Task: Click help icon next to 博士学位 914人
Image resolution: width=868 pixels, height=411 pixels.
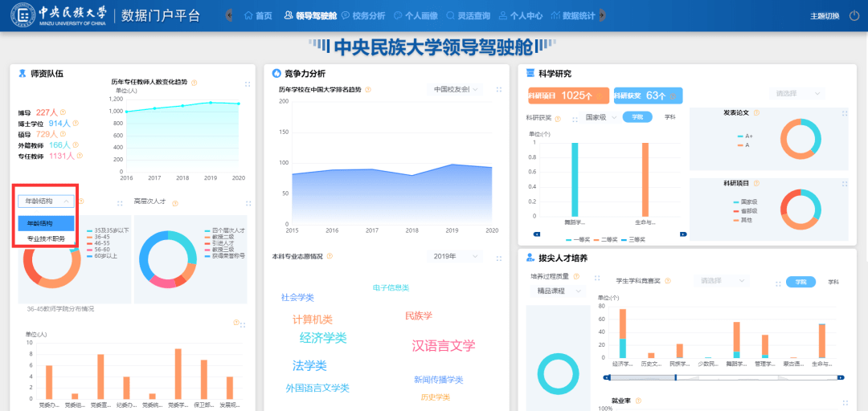Action: [76, 124]
